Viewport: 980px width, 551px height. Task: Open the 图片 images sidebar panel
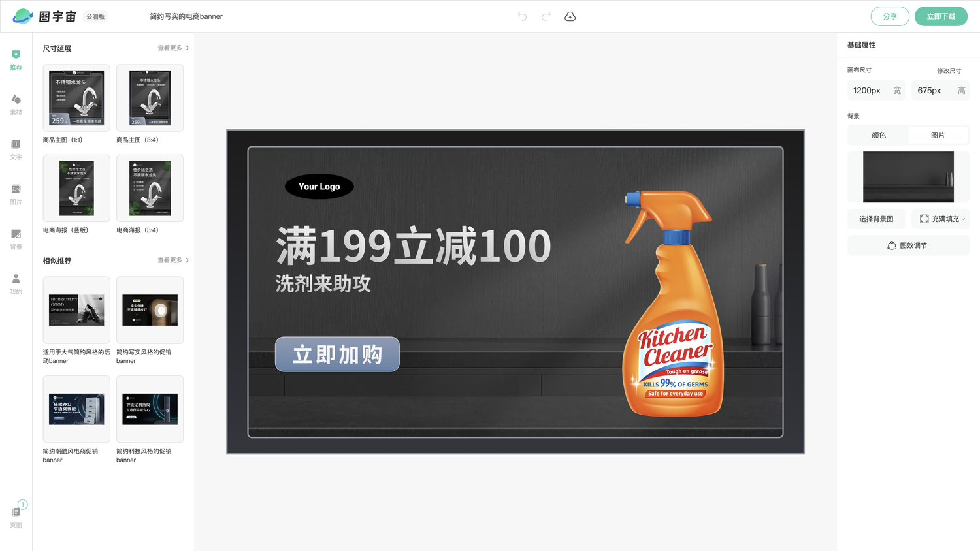tap(16, 195)
